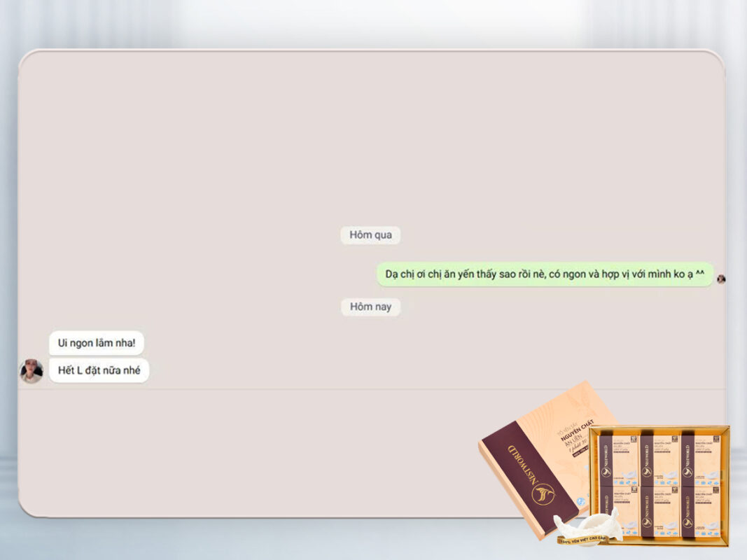This screenshot has height=560, width=747.
Task: Open the 'Hôm qua' timestamp pill
Action: click(x=370, y=234)
